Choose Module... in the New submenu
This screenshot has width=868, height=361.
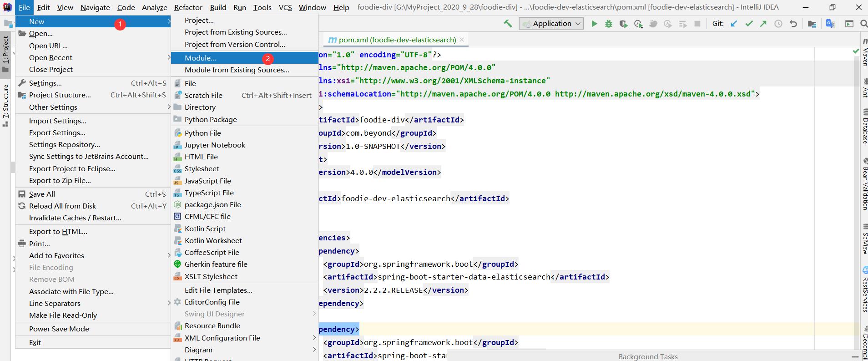(x=244, y=58)
